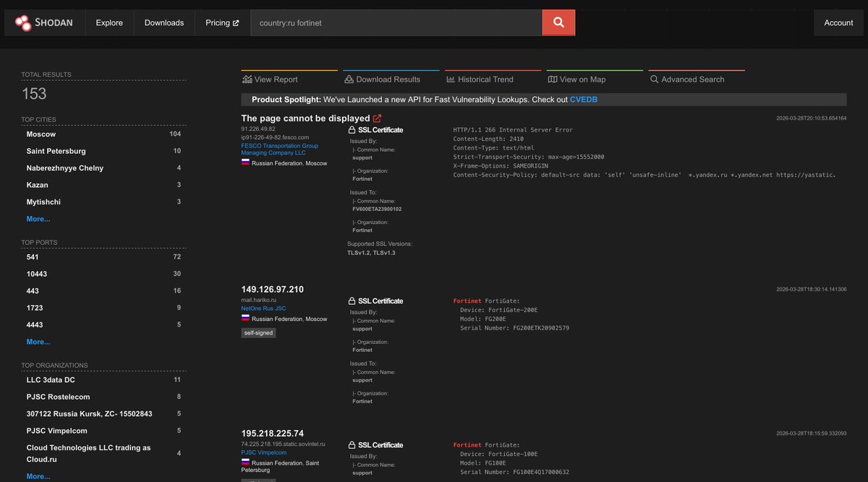Switch to the Download Results tab

[391, 79]
